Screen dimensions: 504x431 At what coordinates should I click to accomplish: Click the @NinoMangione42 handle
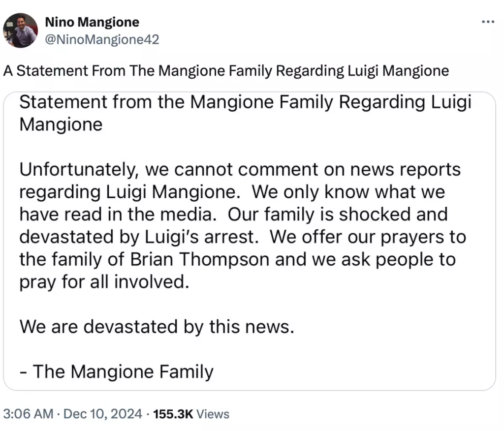pos(102,39)
